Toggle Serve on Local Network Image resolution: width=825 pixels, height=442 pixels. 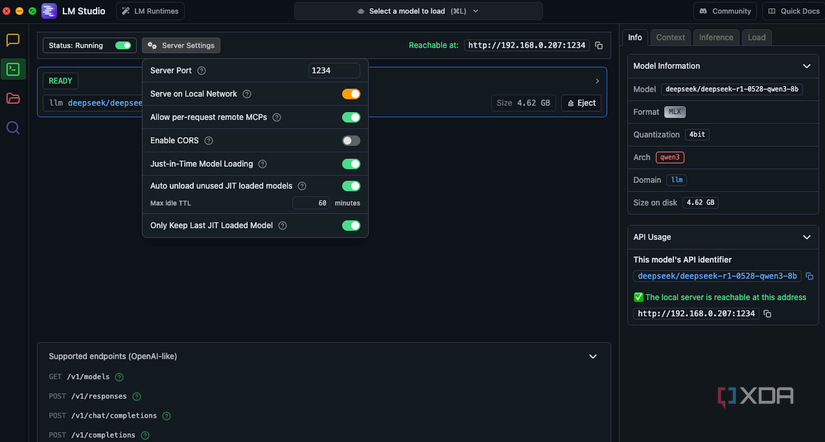(351, 94)
